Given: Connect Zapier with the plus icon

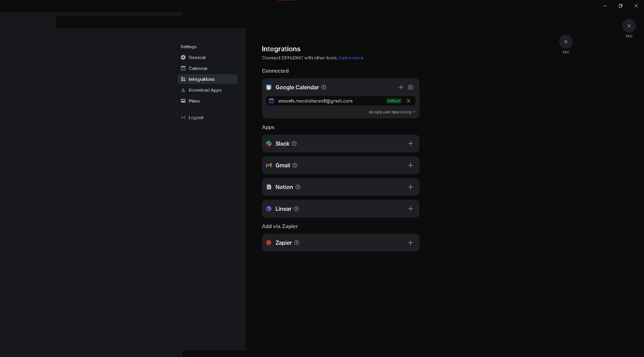Looking at the screenshot, I should pyautogui.click(x=410, y=243).
